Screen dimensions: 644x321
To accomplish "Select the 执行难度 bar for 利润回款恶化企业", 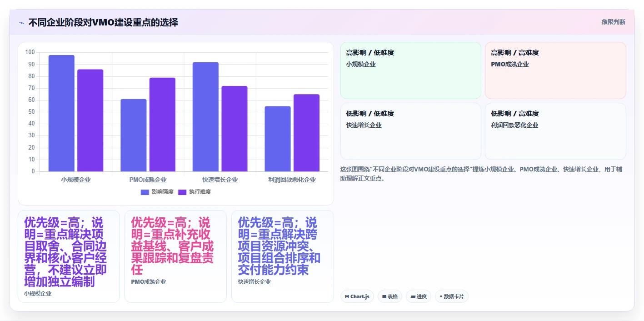I will (x=306, y=133).
